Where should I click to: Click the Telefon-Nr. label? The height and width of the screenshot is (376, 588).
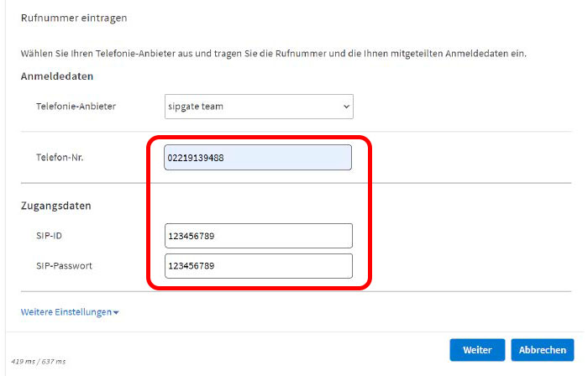coord(60,157)
